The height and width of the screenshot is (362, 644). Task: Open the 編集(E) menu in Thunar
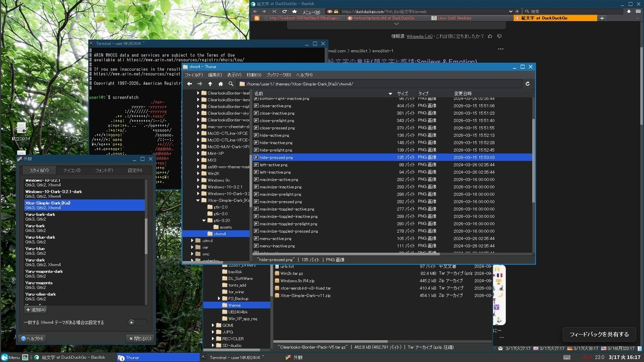pyautogui.click(x=215, y=75)
